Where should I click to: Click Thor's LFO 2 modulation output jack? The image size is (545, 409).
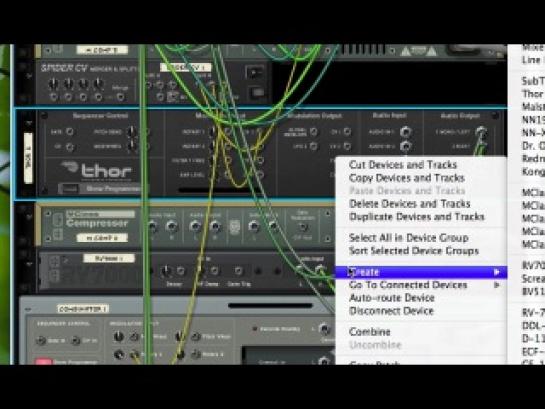(314, 146)
